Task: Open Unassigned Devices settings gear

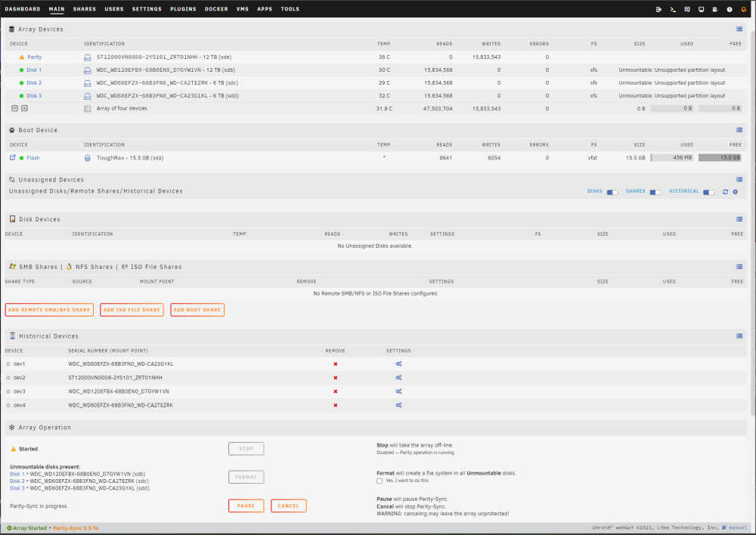Action: pos(736,192)
